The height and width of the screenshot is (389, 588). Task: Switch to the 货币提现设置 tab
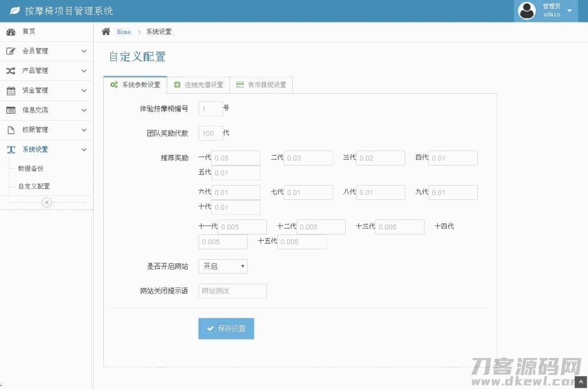click(261, 85)
